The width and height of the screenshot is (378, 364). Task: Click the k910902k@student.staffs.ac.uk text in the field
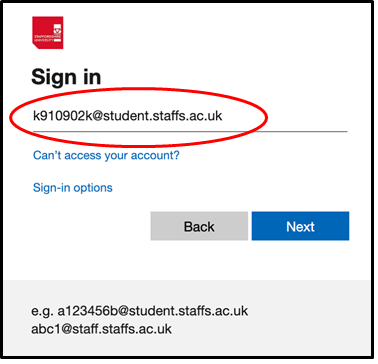129,117
